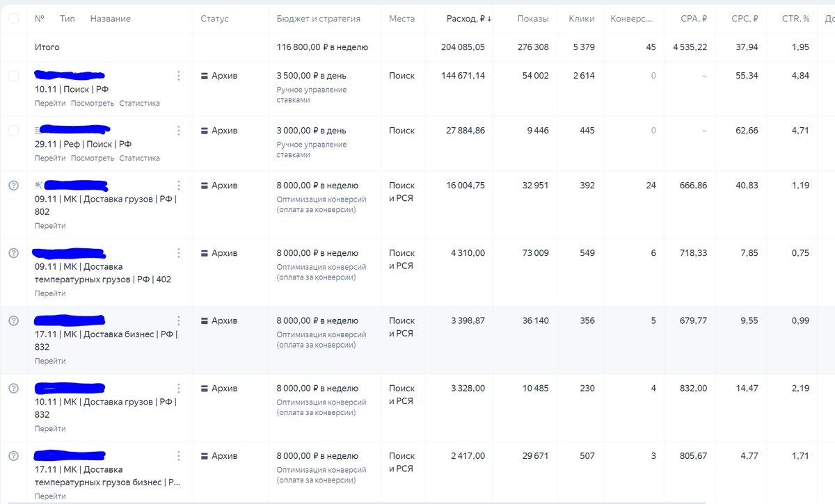Click budget 3 500,00 ₽ в день
The image size is (835, 504).
click(x=311, y=76)
